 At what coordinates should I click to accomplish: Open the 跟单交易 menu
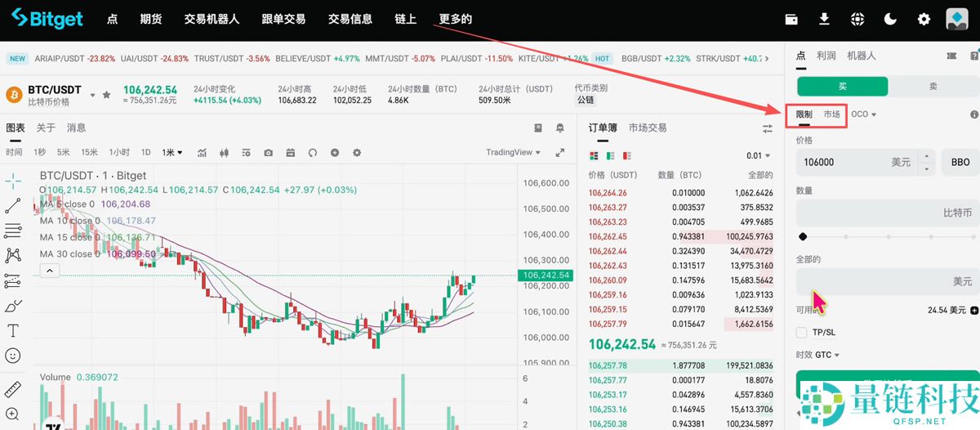[283, 19]
